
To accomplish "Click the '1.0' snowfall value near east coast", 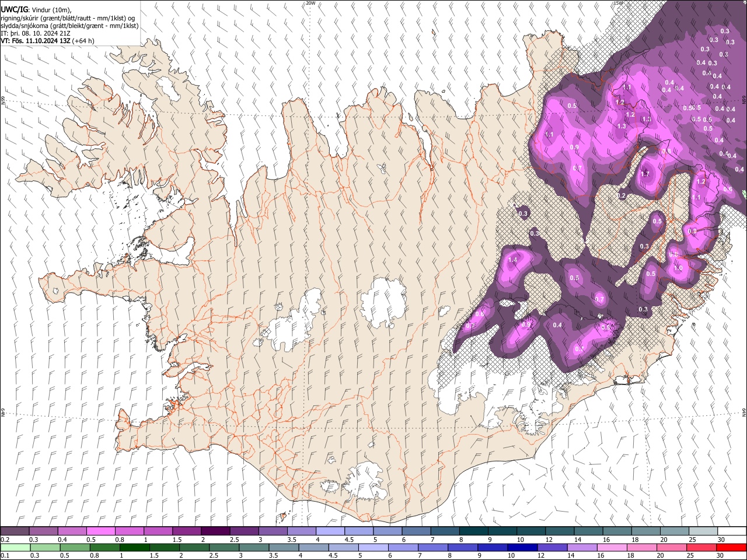I will pos(678,268).
